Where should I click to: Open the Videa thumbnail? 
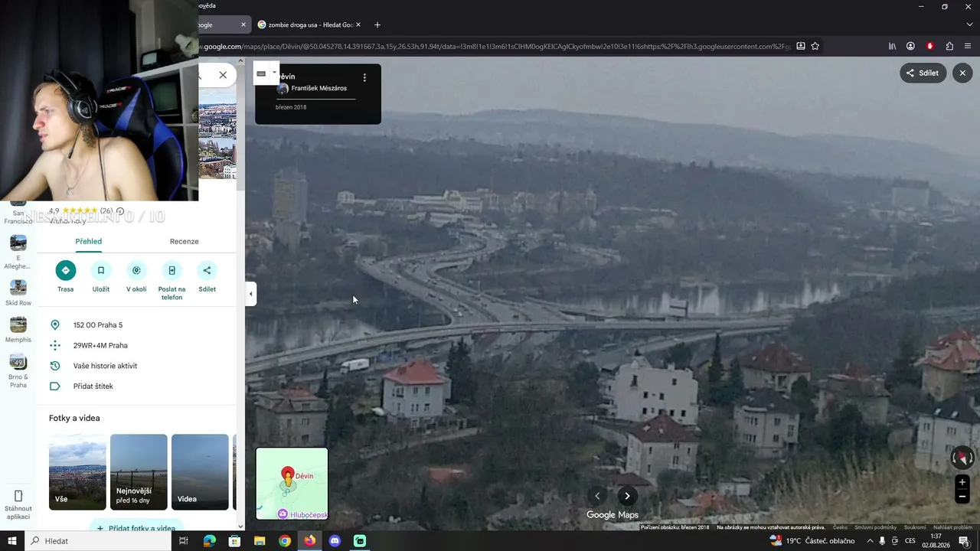tap(200, 472)
